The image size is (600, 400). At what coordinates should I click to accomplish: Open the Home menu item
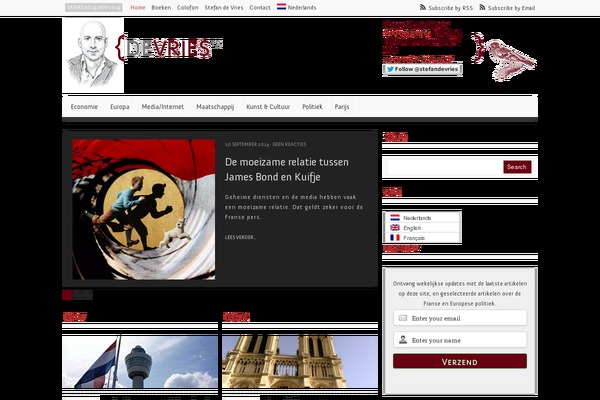click(138, 7)
